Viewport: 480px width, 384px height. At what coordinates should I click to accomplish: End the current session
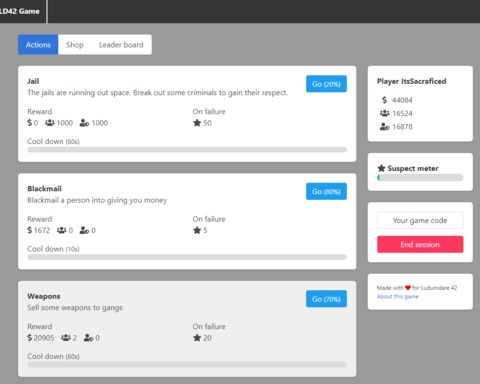coord(420,244)
